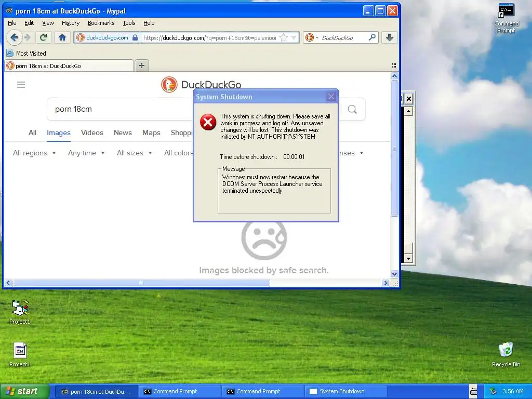Click the DuckDuckGo page search magnifier

[x=352, y=109]
